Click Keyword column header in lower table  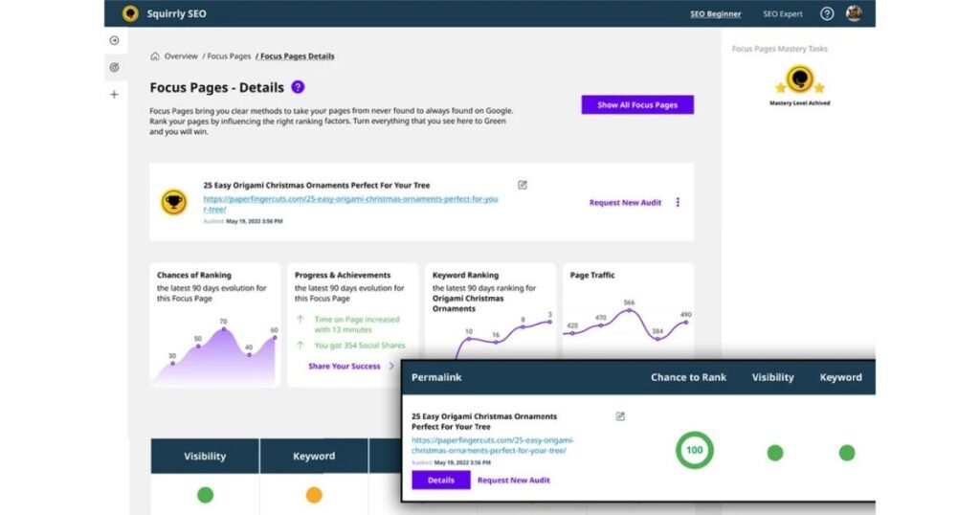click(314, 457)
